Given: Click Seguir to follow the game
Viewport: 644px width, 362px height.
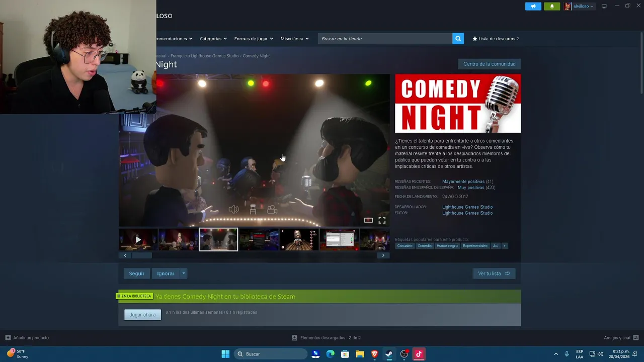Looking at the screenshot, I should click(x=136, y=274).
